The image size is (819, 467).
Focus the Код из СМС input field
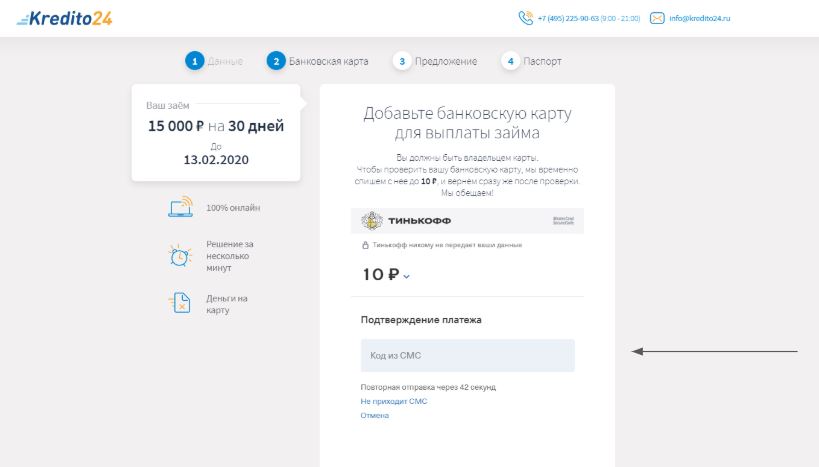click(x=467, y=355)
